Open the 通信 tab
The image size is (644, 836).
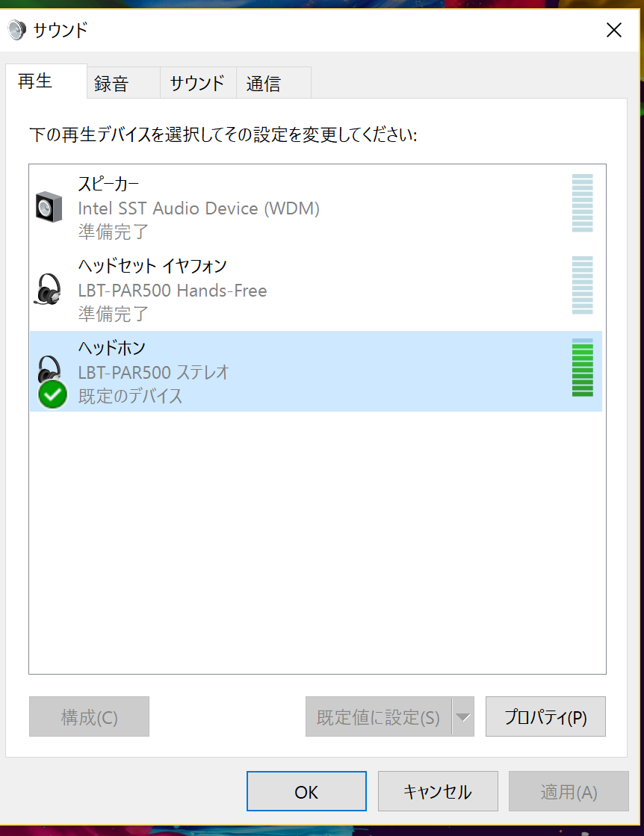click(273, 83)
